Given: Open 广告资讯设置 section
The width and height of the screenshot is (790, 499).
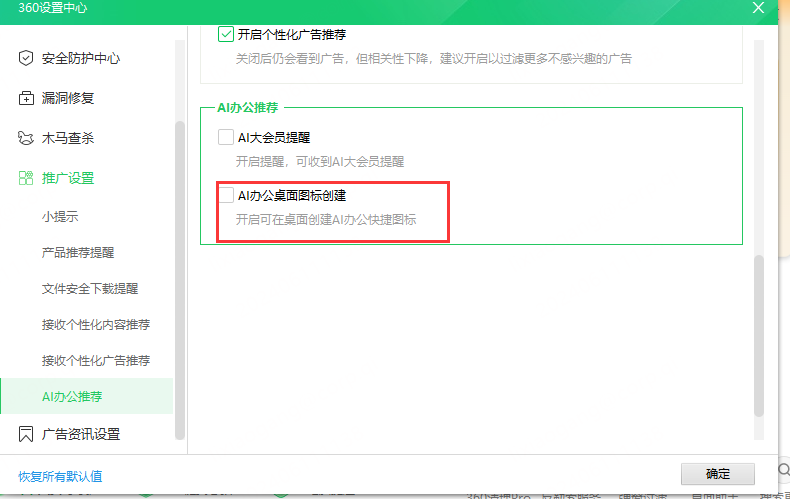Looking at the screenshot, I should pos(81,434).
